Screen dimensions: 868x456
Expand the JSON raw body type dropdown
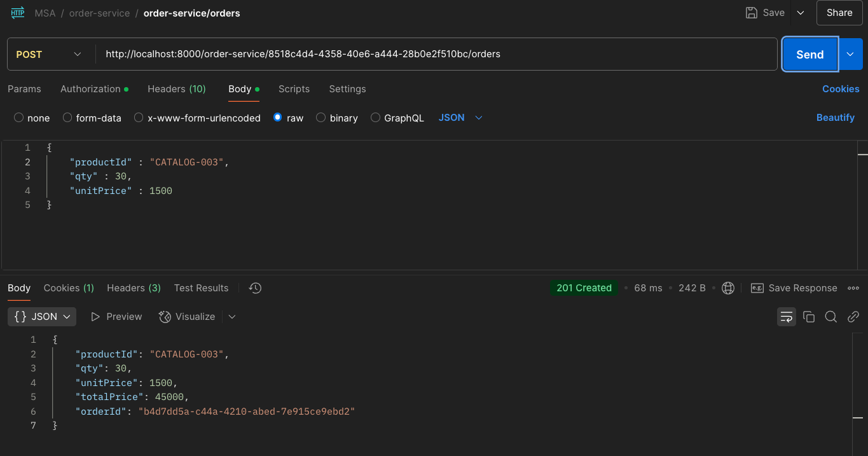pos(460,118)
